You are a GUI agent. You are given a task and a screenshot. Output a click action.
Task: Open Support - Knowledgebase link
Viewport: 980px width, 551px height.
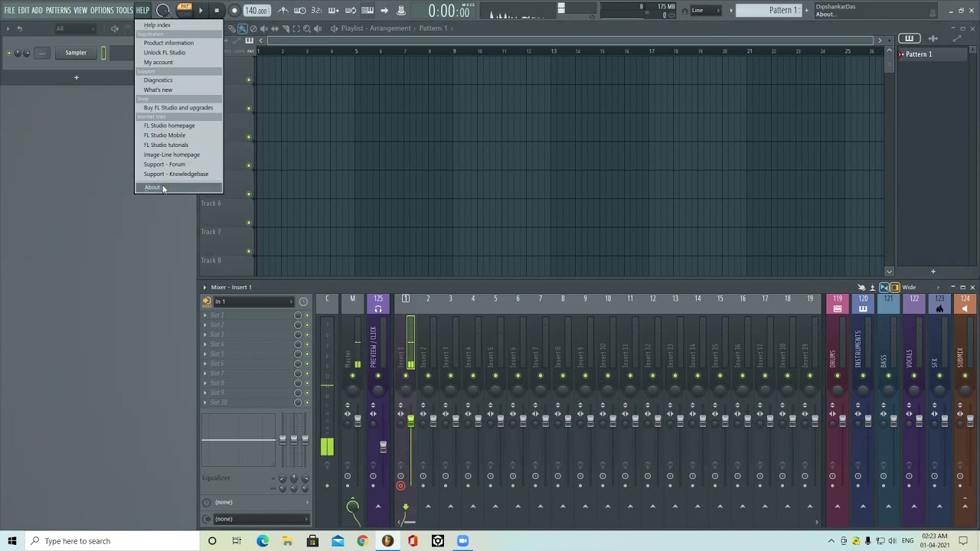(178, 174)
